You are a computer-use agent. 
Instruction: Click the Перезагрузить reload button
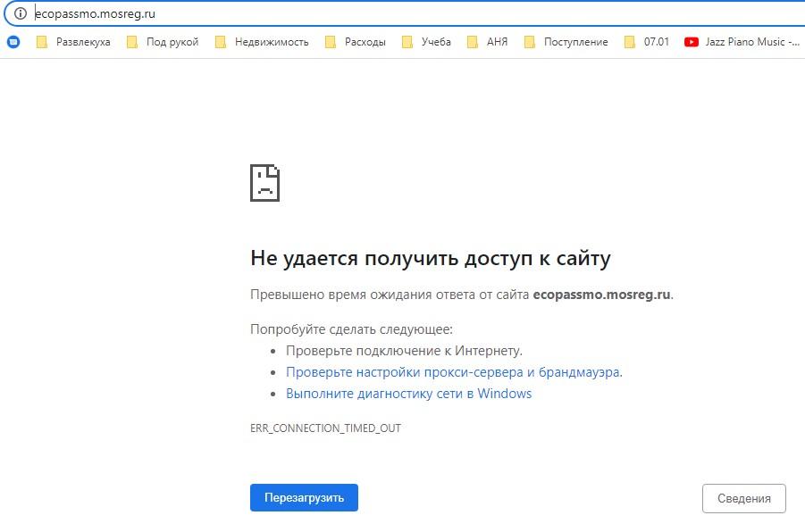[304, 498]
